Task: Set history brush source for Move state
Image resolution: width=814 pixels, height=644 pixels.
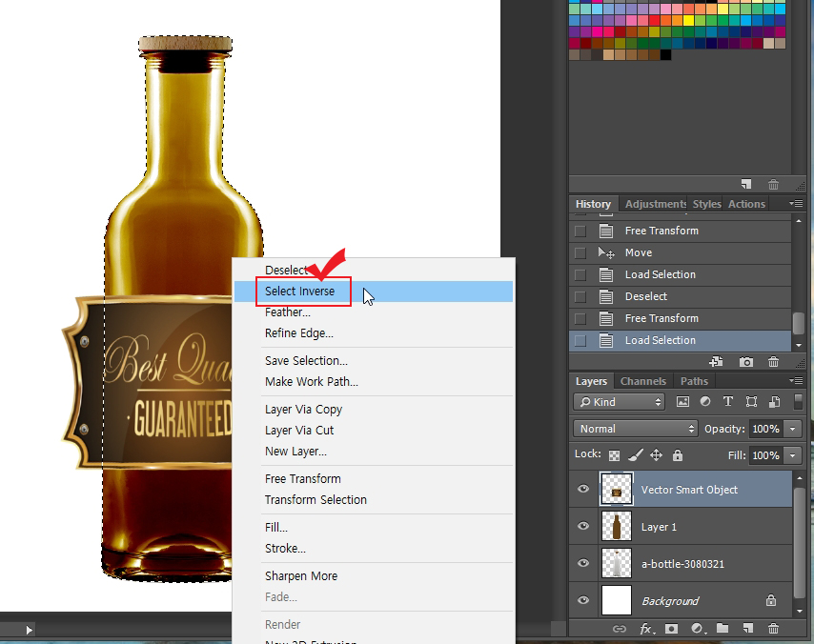Action: [580, 252]
